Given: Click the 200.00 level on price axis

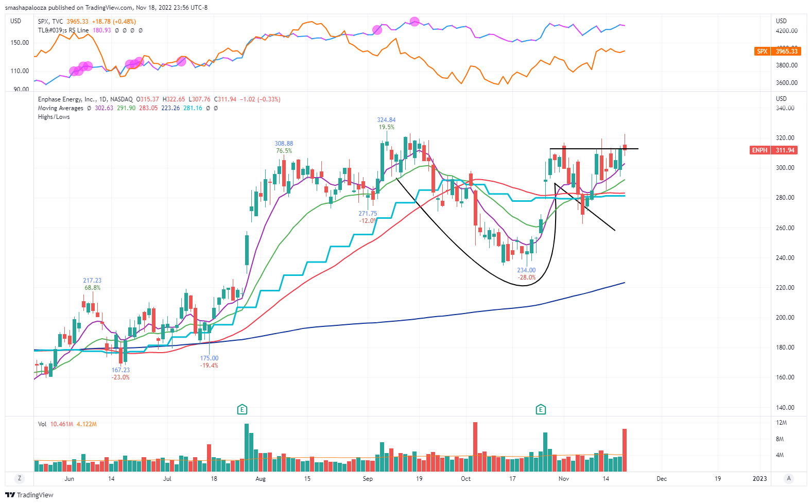Looking at the screenshot, I should click(785, 318).
